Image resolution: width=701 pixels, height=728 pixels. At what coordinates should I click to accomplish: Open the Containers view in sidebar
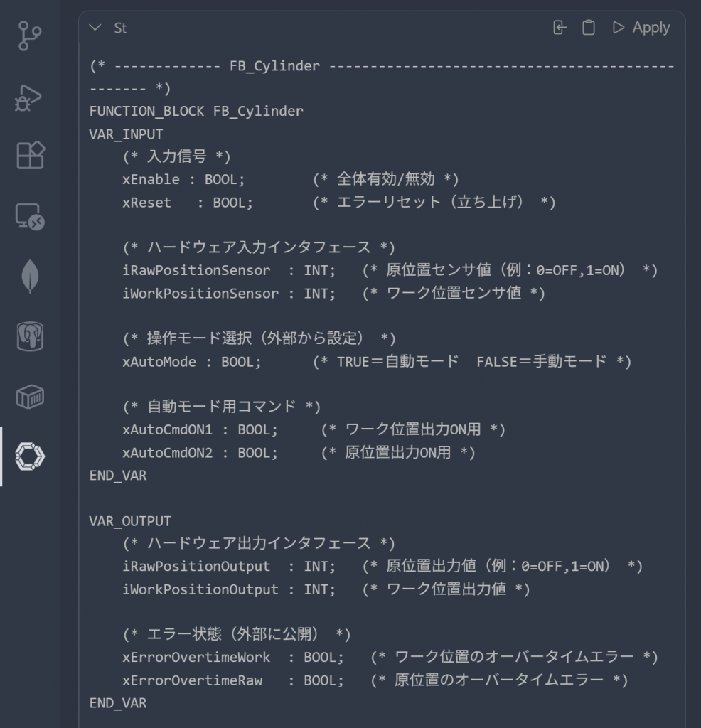[30, 397]
